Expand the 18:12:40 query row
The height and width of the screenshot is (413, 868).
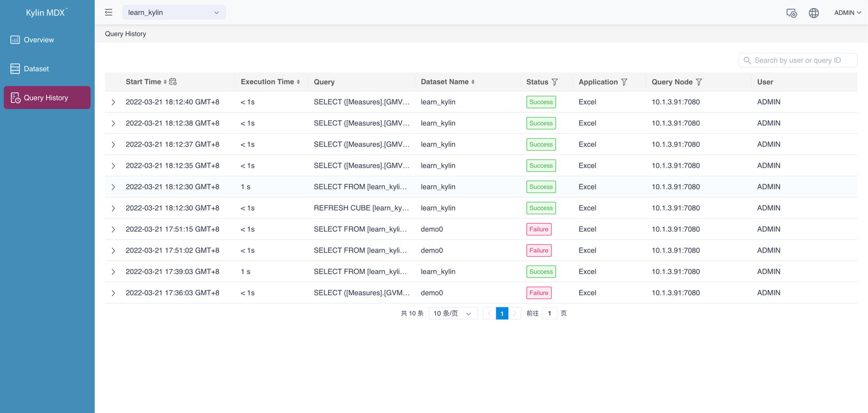pos(113,102)
